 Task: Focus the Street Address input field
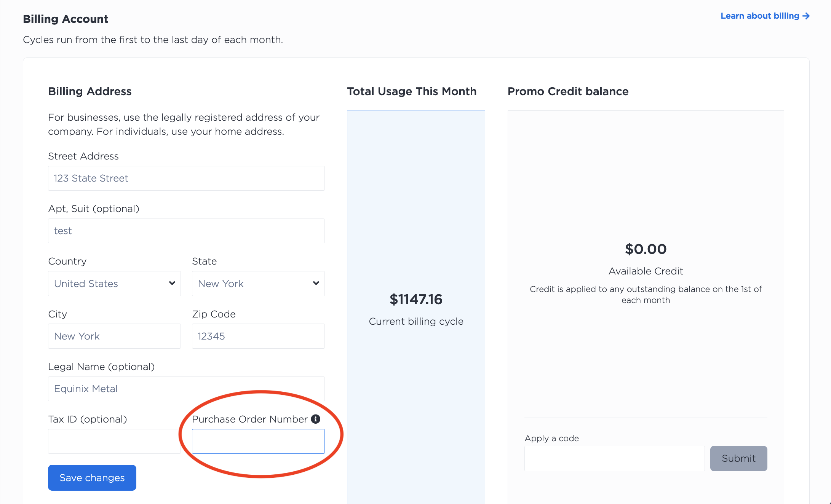pos(186,178)
